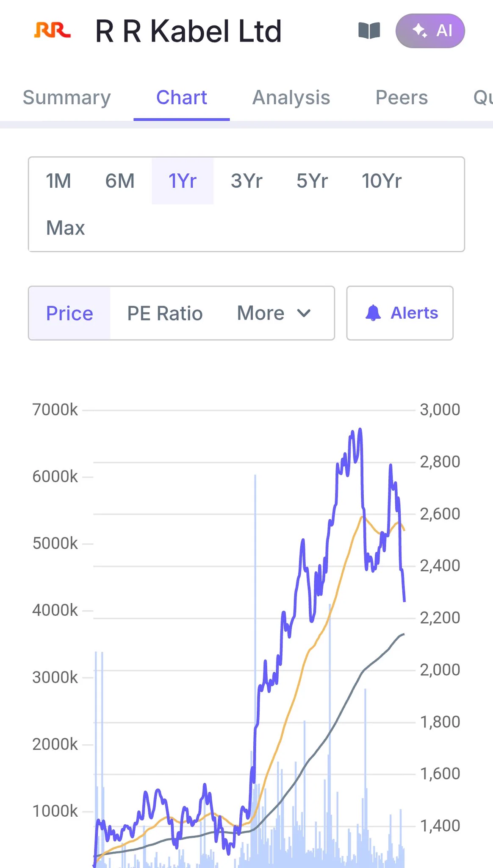Switch to the Summary tab
This screenshot has width=493, height=868.
click(66, 98)
